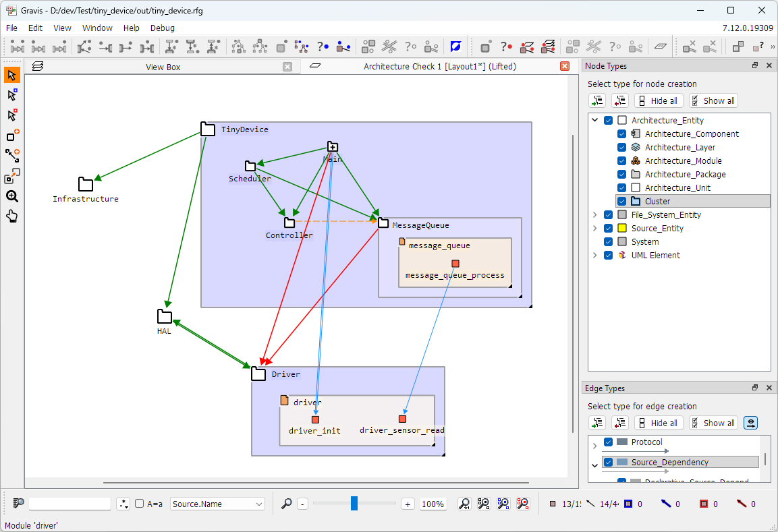Open the File menu
This screenshot has height=532, width=778.
[11, 28]
